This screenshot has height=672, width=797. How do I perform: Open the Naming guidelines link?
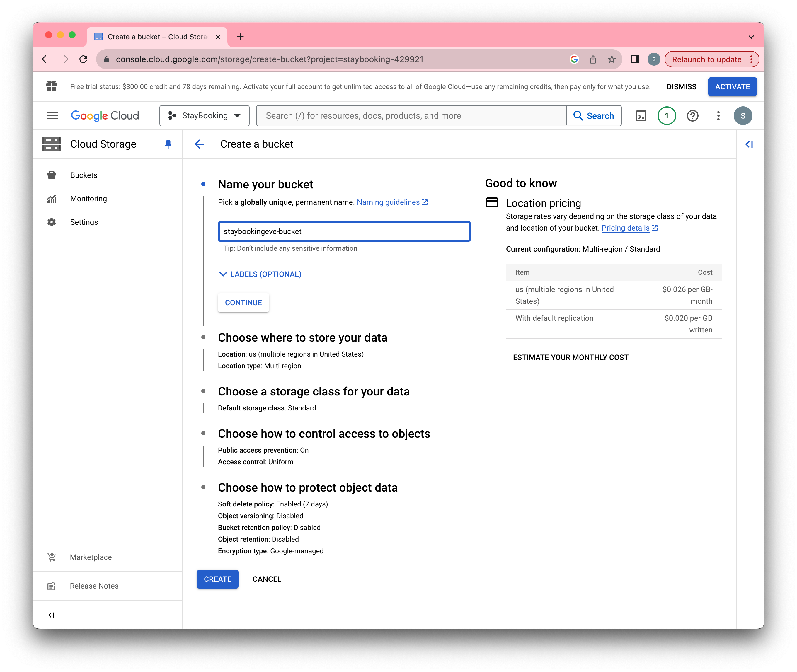pyautogui.click(x=388, y=202)
